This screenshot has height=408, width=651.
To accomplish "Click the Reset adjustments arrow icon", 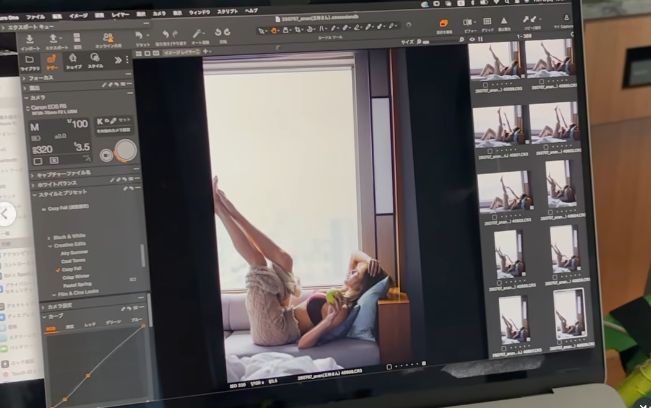I will pos(139,37).
